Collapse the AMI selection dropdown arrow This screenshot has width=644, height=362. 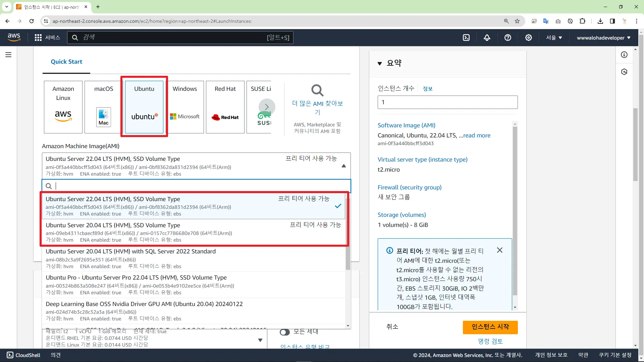tap(344, 166)
